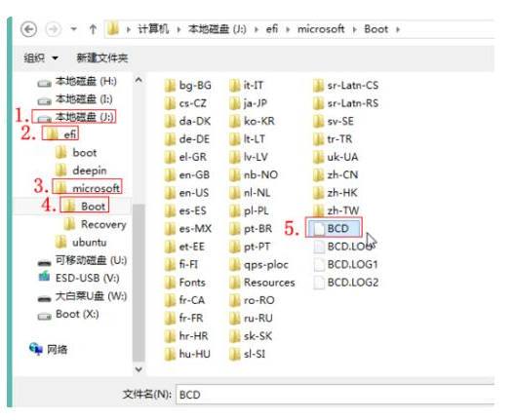The height and width of the screenshot is (420, 514).
Task: Select the BCD file icon
Action: pyautogui.click(x=319, y=228)
